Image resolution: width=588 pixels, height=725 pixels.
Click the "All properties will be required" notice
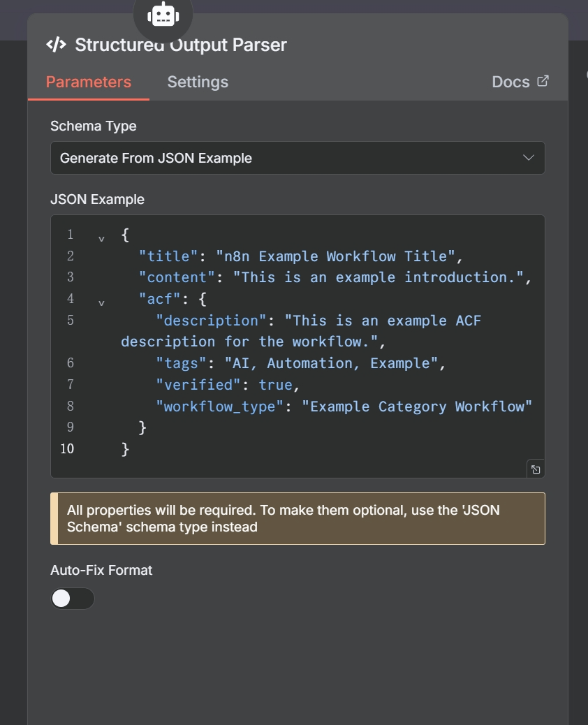click(x=297, y=518)
